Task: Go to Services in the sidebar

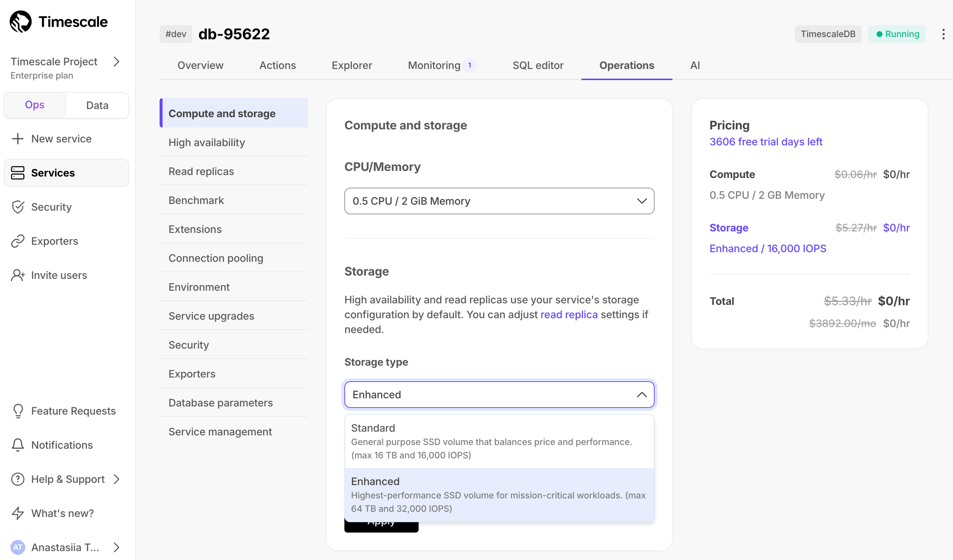Action: tap(66, 173)
